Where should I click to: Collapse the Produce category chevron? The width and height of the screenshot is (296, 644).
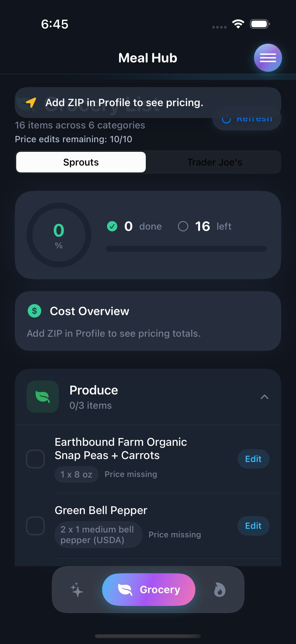pyautogui.click(x=264, y=397)
